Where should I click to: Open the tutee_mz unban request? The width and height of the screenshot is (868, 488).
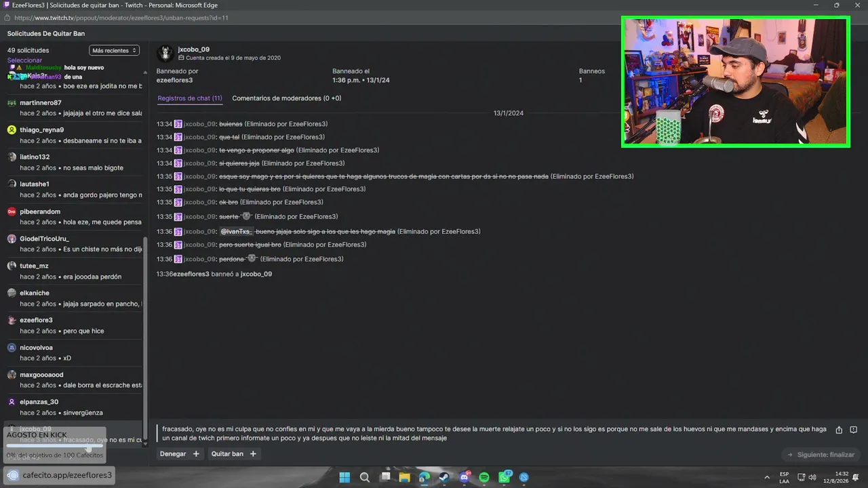point(75,271)
